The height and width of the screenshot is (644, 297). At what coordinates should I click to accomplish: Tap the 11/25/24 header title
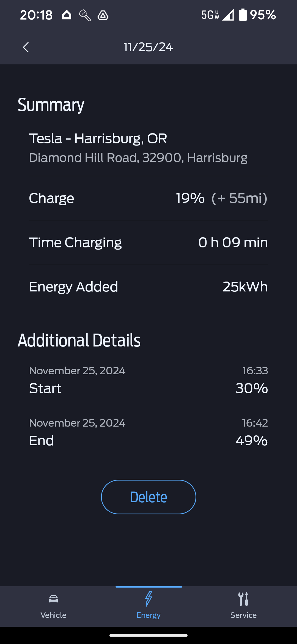coord(148,47)
